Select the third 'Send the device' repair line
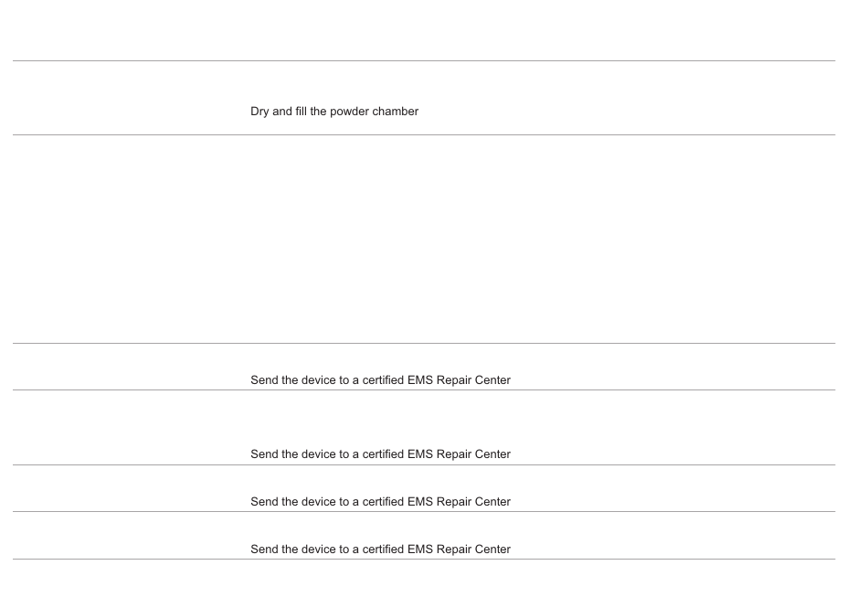 coord(380,502)
